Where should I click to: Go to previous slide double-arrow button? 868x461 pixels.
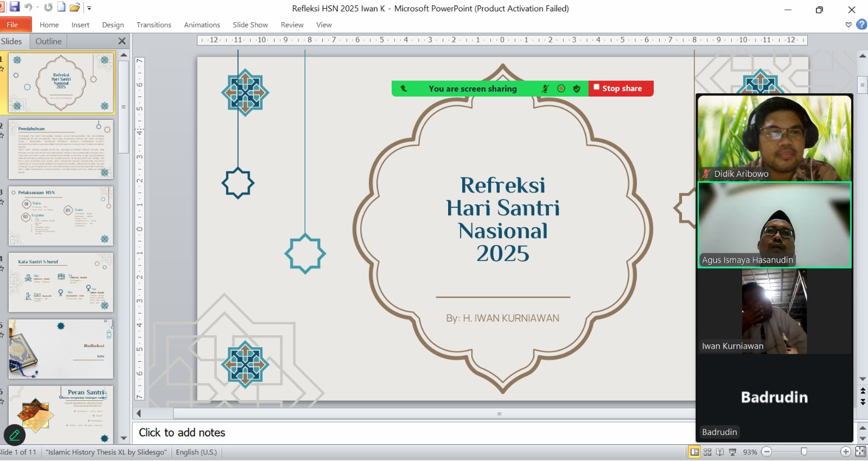(x=863, y=391)
